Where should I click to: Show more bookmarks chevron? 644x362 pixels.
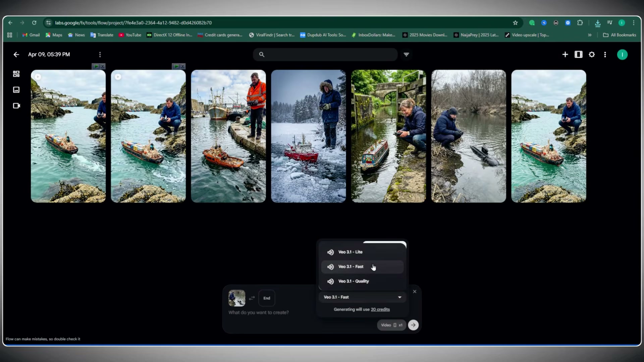click(590, 35)
